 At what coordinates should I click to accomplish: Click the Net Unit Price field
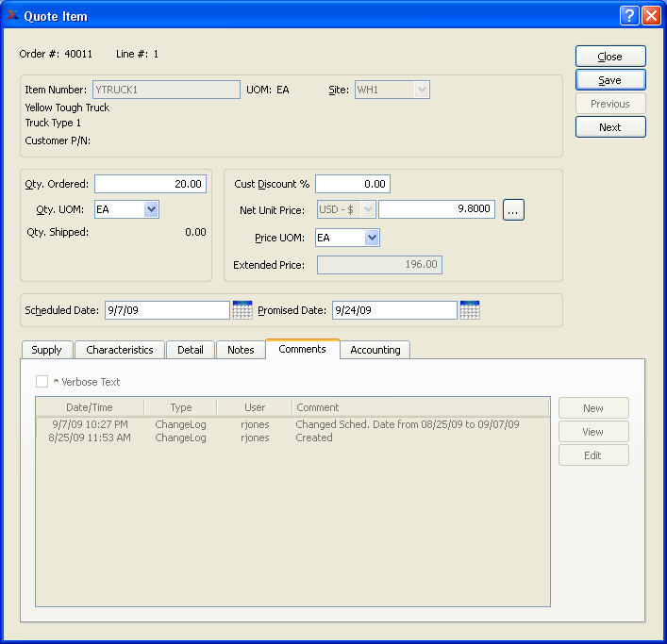(436, 209)
